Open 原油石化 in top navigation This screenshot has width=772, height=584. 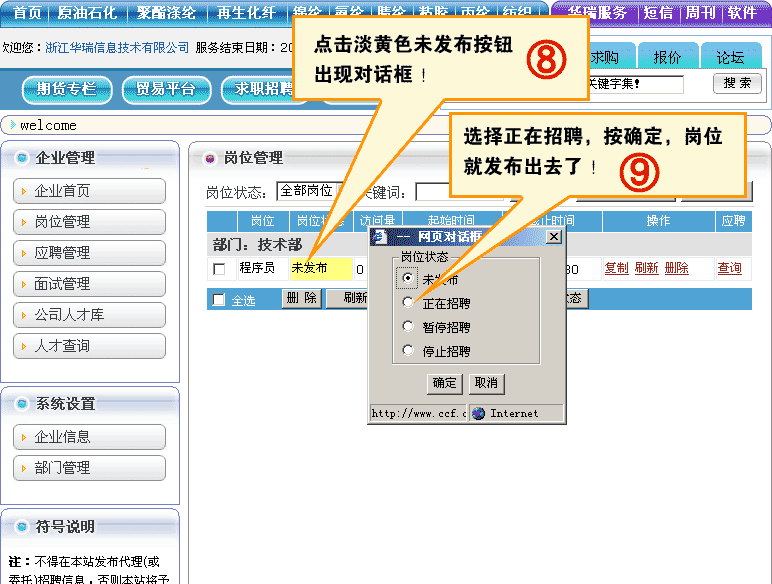click(87, 12)
